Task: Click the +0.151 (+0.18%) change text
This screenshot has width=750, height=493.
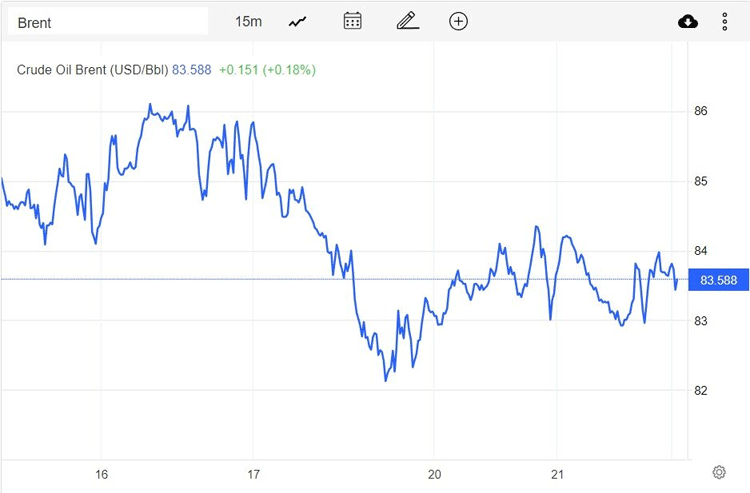Action: click(x=268, y=70)
